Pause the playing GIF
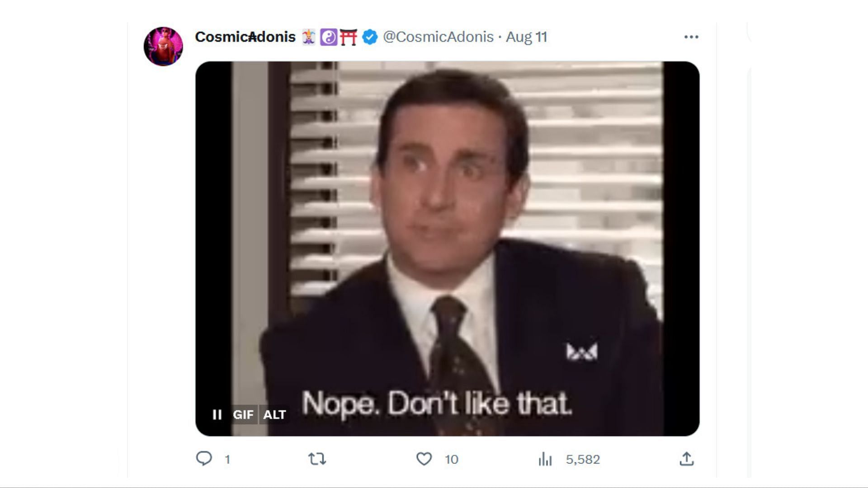The width and height of the screenshot is (868, 488). click(x=217, y=414)
